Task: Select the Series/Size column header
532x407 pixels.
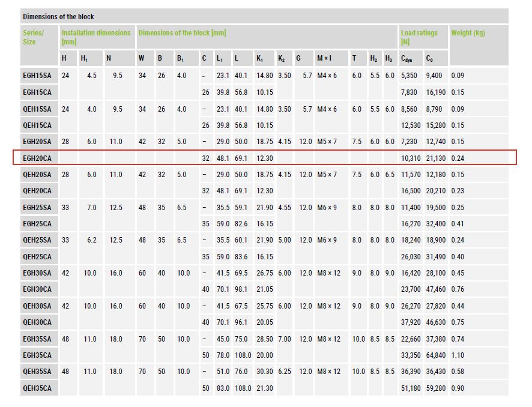Action: click(34, 37)
